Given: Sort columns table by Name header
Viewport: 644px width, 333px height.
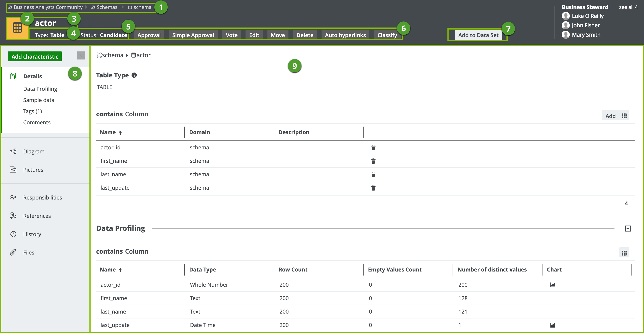Looking at the screenshot, I should [x=108, y=132].
